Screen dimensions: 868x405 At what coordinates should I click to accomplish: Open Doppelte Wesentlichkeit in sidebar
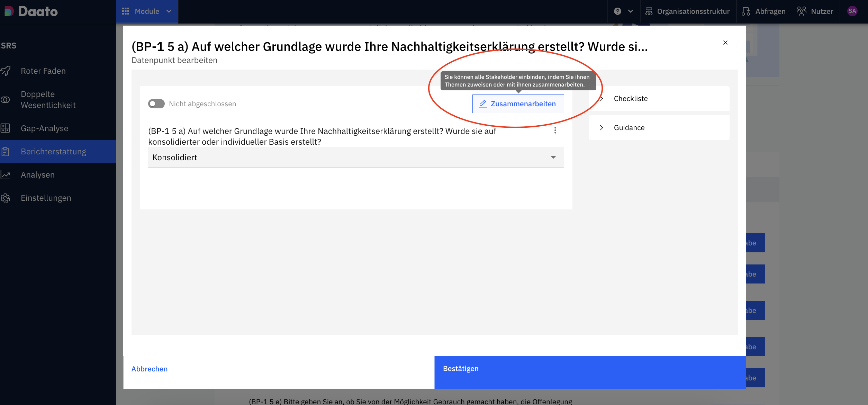48,100
